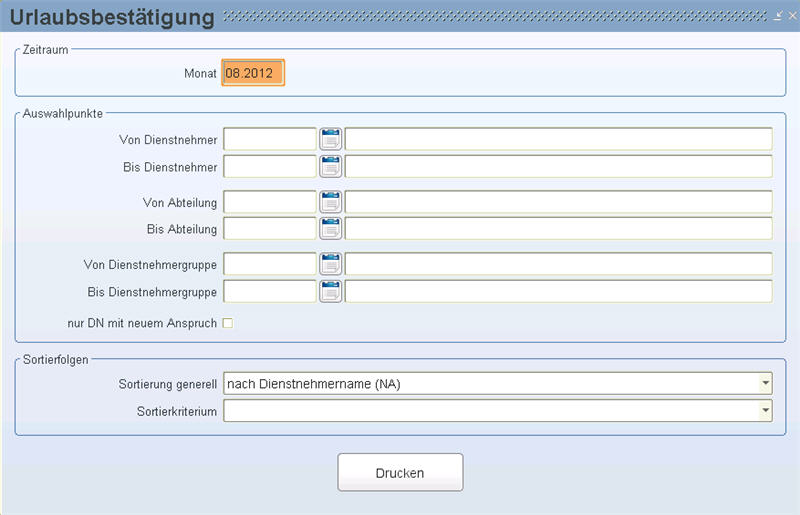Select the Monat field showing 08.2012
The height and width of the screenshot is (515, 800).
(253, 74)
